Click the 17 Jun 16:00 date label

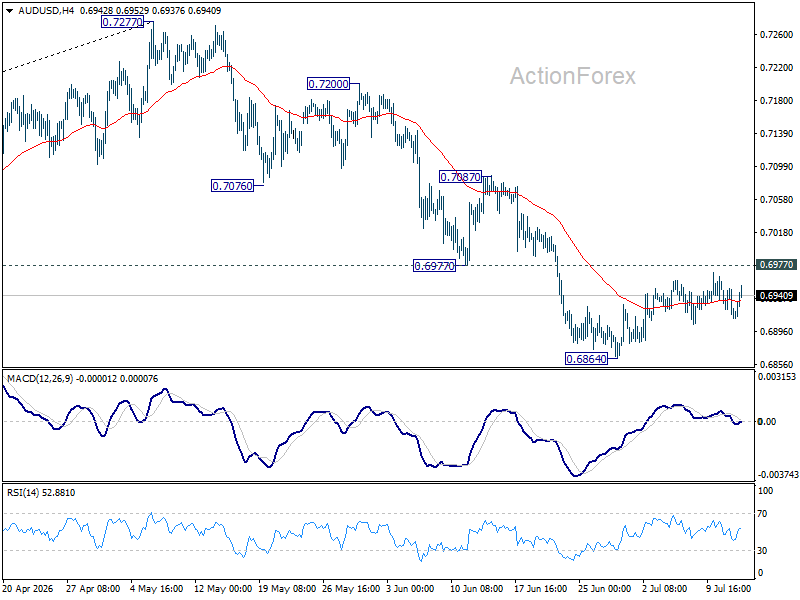tap(541, 589)
